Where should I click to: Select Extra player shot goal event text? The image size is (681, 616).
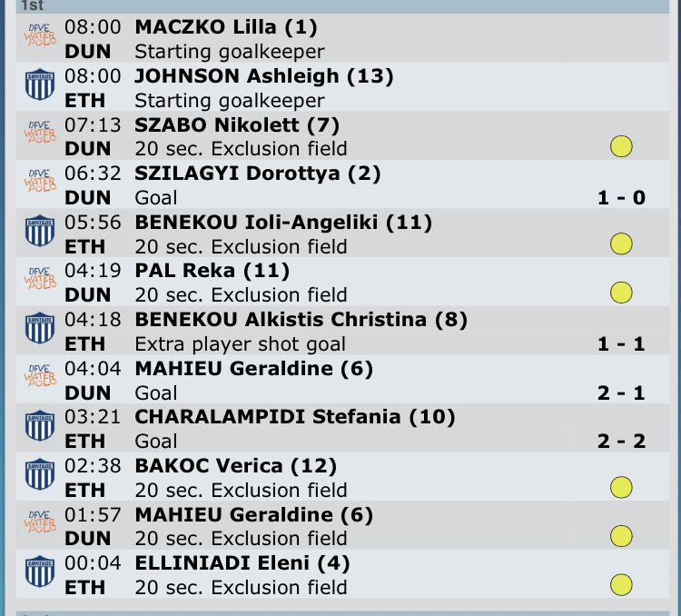240,344
